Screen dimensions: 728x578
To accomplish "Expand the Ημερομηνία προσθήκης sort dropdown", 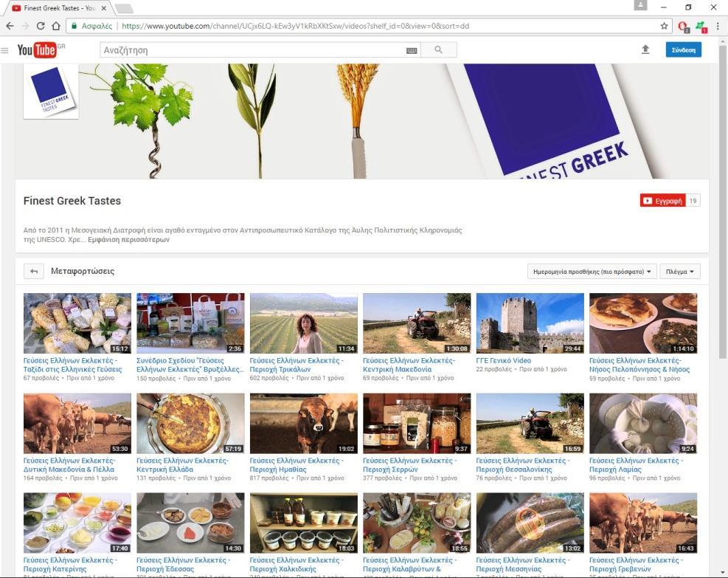I will click(x=592, y=272).
